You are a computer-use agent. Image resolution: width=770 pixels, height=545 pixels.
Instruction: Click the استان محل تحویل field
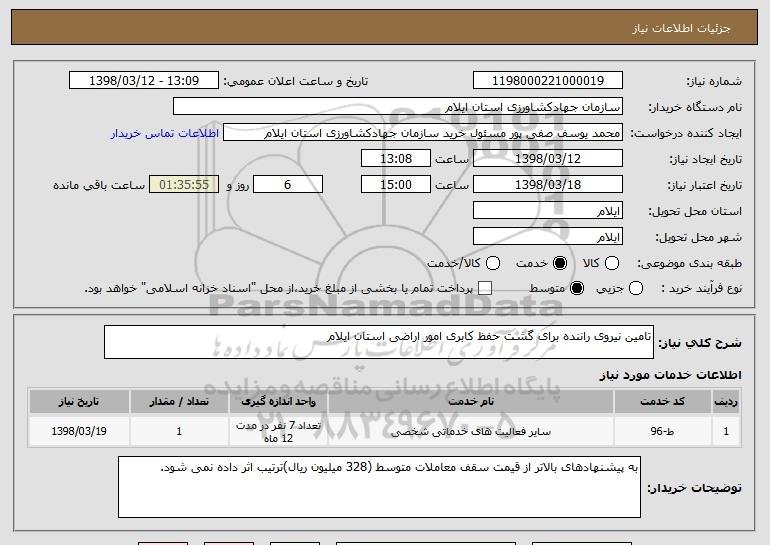click(x=548, y=211)
